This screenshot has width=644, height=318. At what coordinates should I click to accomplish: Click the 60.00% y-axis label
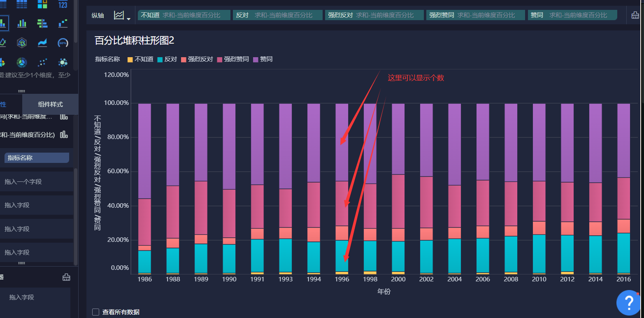pos(119,171)
